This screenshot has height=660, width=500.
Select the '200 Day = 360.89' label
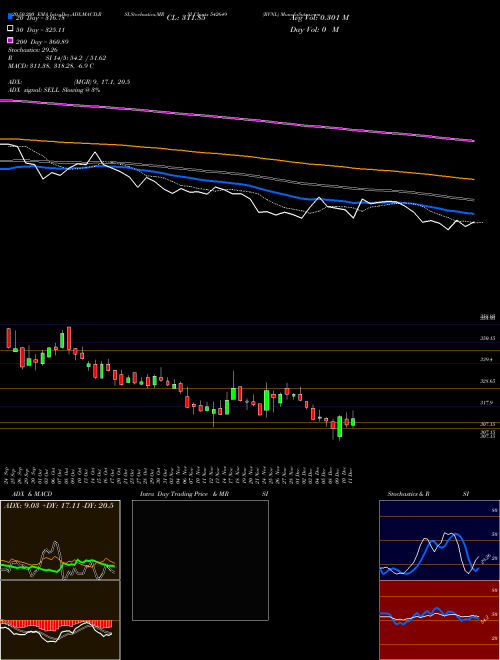pos(42,42)
